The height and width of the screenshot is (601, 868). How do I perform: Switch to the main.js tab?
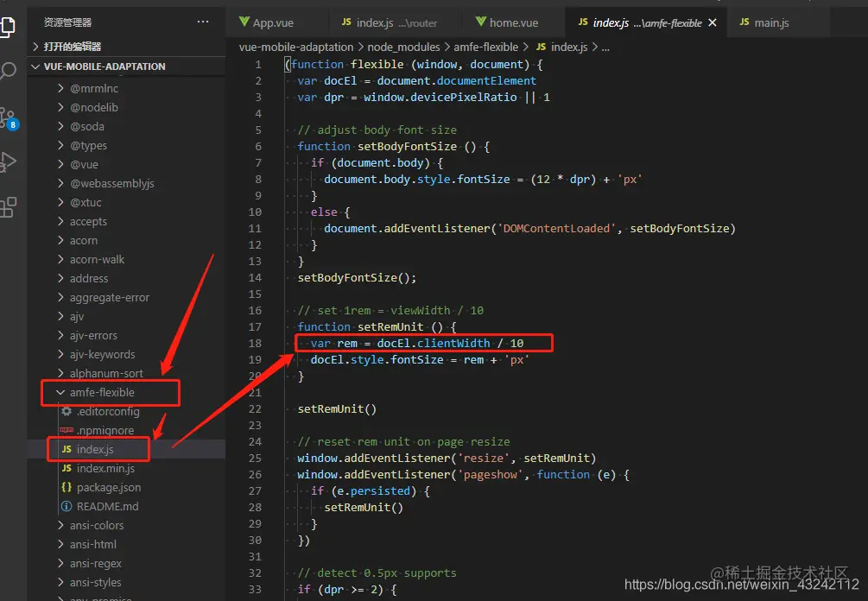point(778,22)
